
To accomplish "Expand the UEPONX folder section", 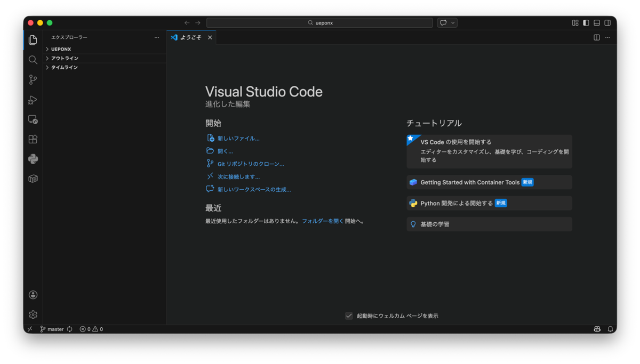I will (105, 49).
